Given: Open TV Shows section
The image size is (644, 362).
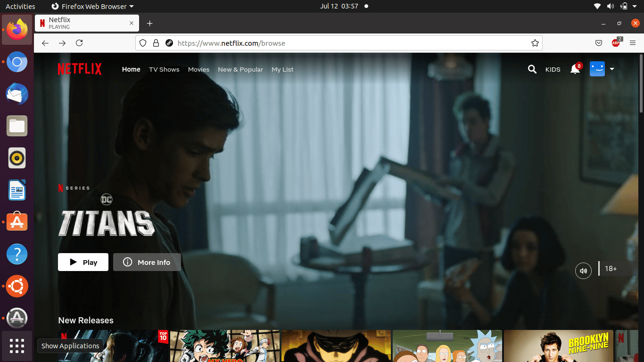Looking at the screenshot, I should (164, 69).
